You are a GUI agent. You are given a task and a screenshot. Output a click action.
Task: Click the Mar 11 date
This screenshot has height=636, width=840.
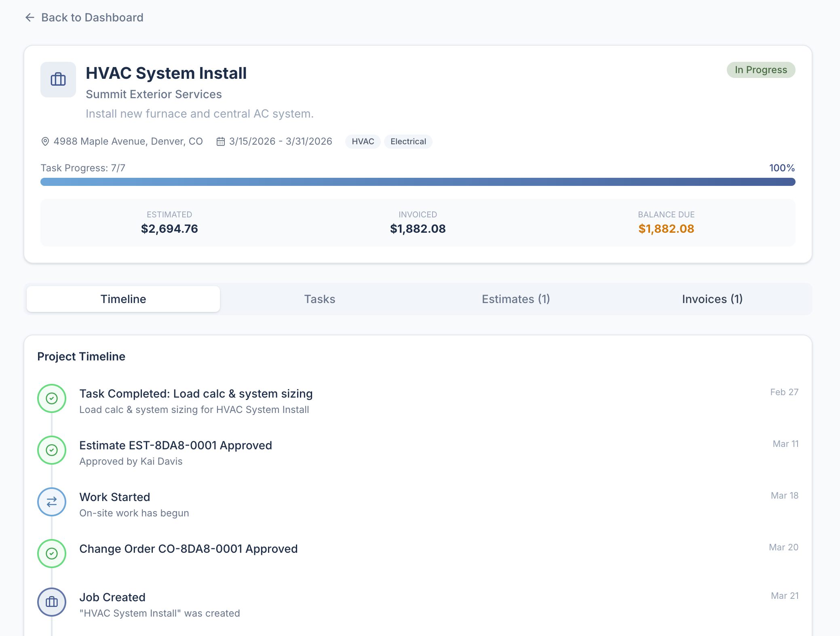[x=785, y=444]
